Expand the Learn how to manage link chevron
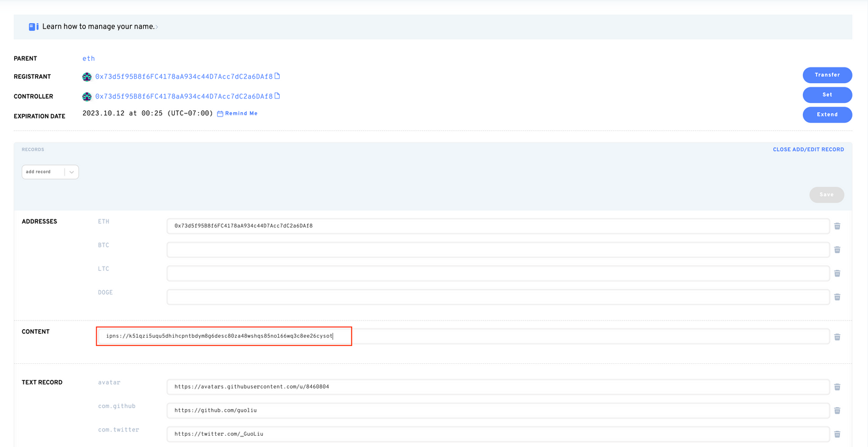The width and height of the screenshot is (868, 447). [x=157, y=27]
